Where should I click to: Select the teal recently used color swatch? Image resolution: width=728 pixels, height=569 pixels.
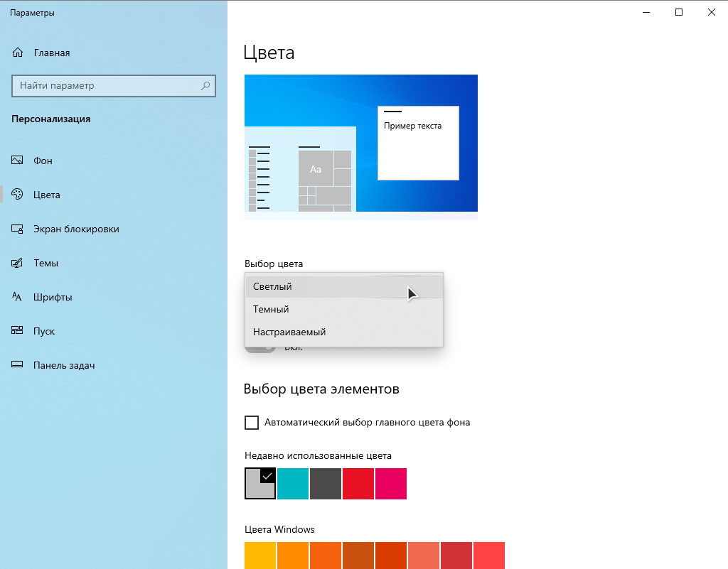[x=293, y=484]
